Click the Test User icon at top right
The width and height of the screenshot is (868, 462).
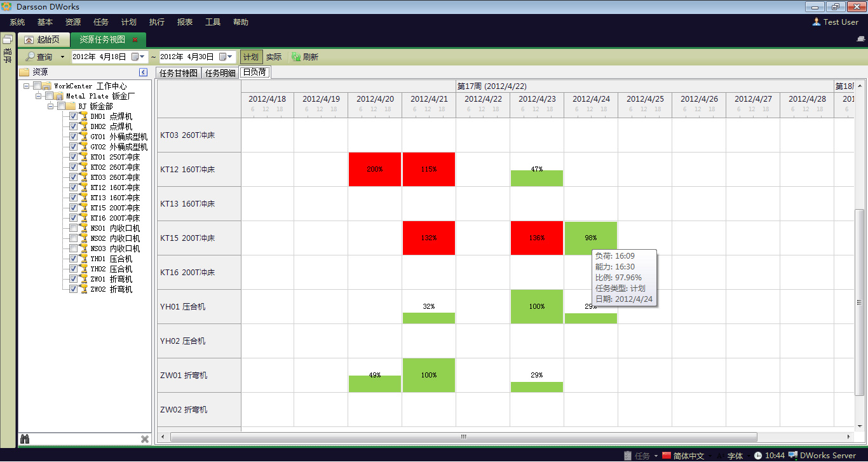[816, 22]
